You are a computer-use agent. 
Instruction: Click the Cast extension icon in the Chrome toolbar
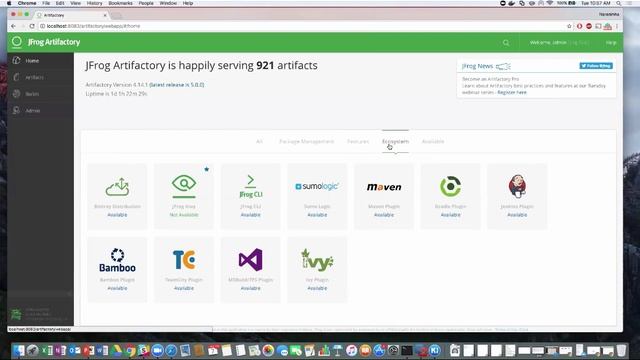tap(598, 26)
